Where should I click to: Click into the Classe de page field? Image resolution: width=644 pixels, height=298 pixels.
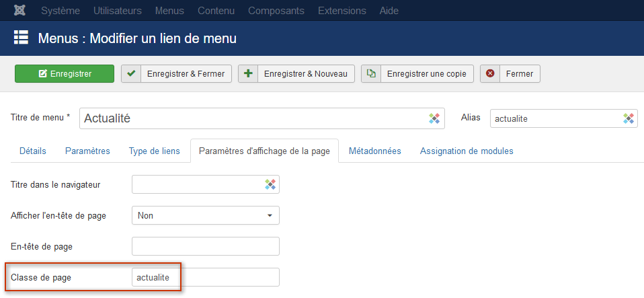tap(205, 277)
